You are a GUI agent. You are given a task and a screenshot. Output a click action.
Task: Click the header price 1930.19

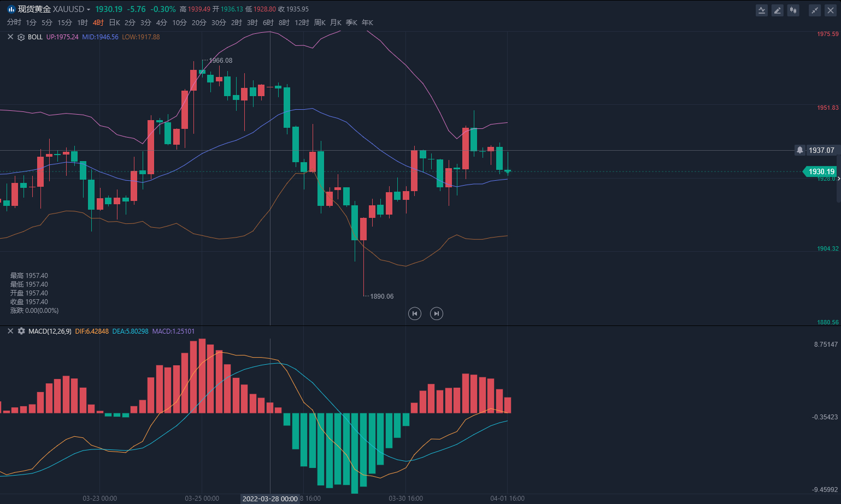coord(109,9)
